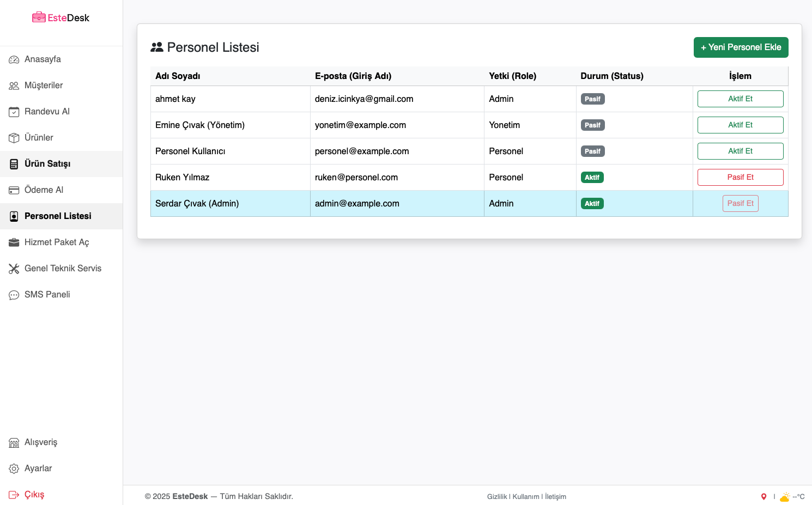Click the Genel Teknik Servis tools icon

14,269
